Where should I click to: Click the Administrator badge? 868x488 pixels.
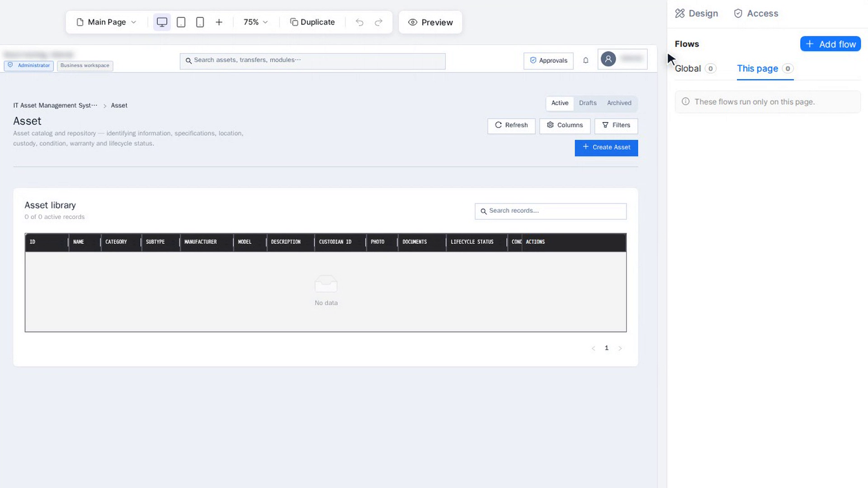click(x=29, y=66)
